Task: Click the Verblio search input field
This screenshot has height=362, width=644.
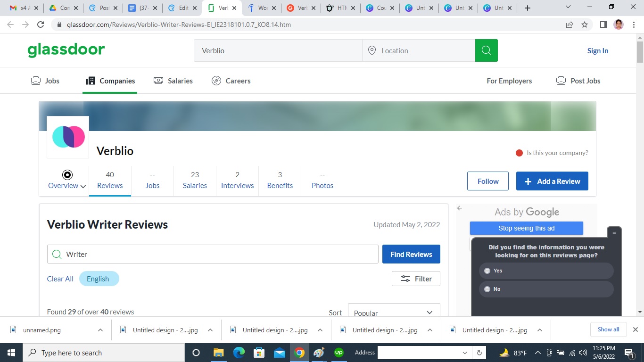Action: tap(278, 50)
